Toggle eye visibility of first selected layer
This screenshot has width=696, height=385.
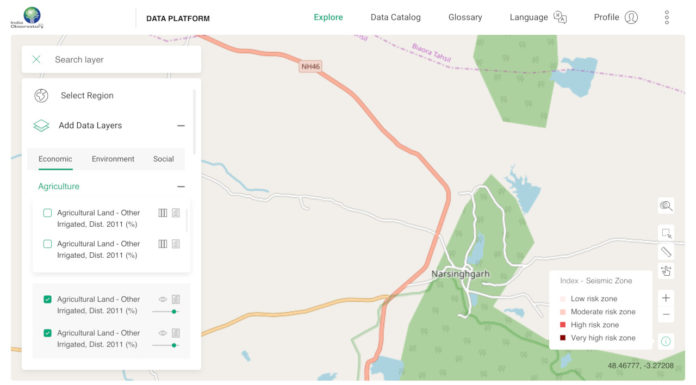tap(162, 299)
